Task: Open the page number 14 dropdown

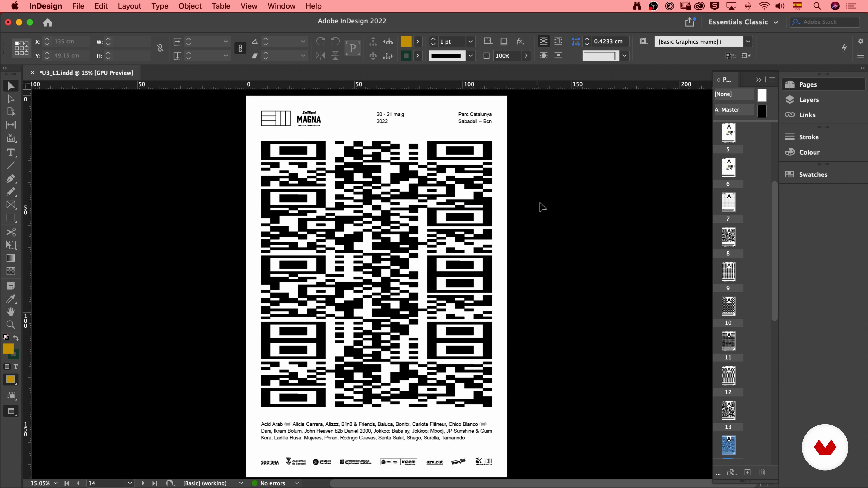Action: [x=130, y=483]
